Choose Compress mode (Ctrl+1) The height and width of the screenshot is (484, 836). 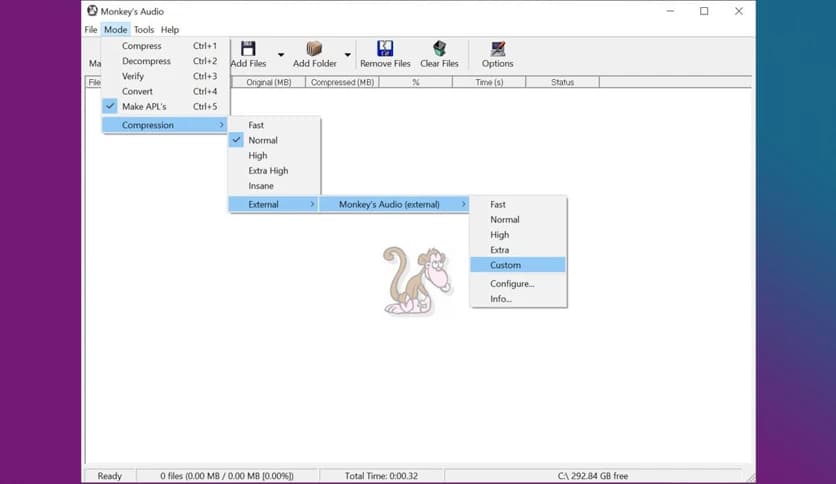pyautogui.click(x=165, y=46)
